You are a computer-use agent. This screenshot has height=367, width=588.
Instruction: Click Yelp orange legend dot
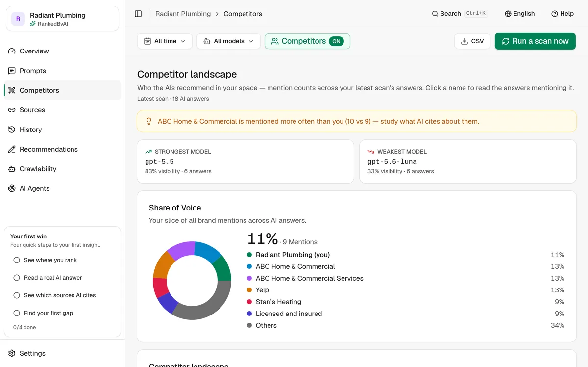tap(249, 290)
